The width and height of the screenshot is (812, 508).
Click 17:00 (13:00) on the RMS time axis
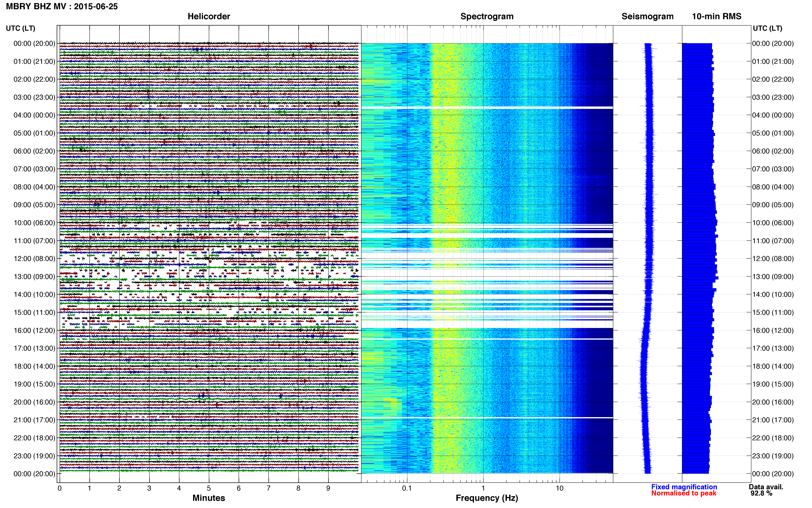pyautogui.click(x=773, y=348)
